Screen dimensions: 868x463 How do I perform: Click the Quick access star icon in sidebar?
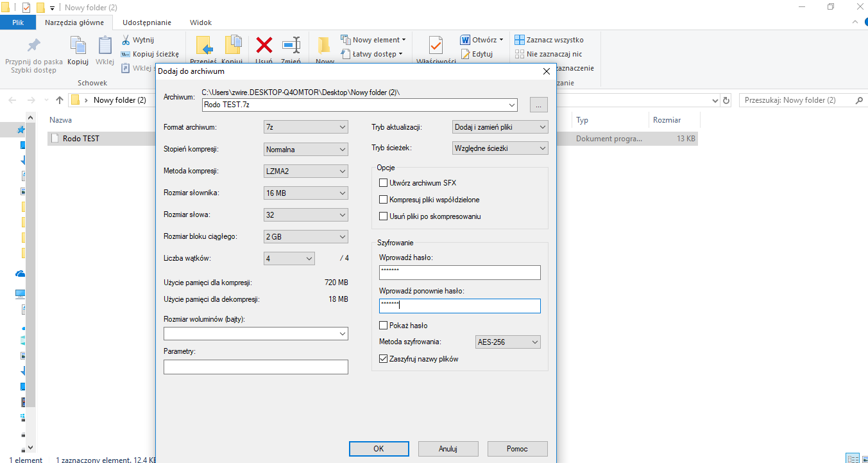(21, 130)
